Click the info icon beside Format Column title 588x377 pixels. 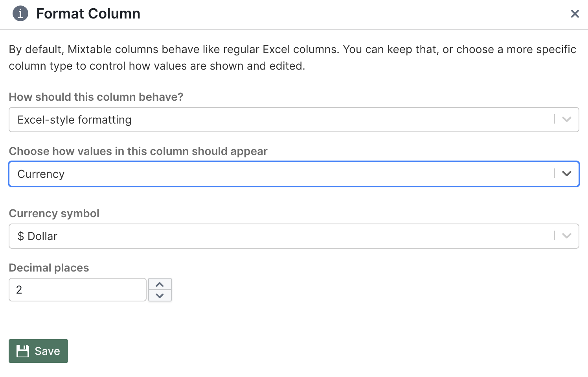pos(20,13)
